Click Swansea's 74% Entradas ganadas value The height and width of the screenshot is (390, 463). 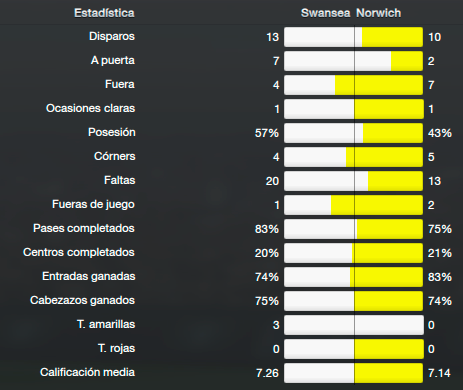coord(267,277)
